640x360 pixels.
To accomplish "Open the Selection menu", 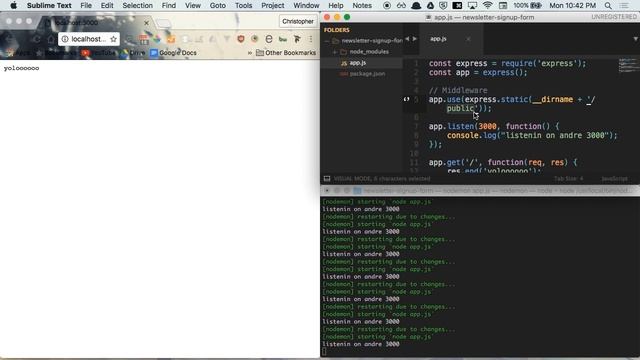I will pos(138,6).
